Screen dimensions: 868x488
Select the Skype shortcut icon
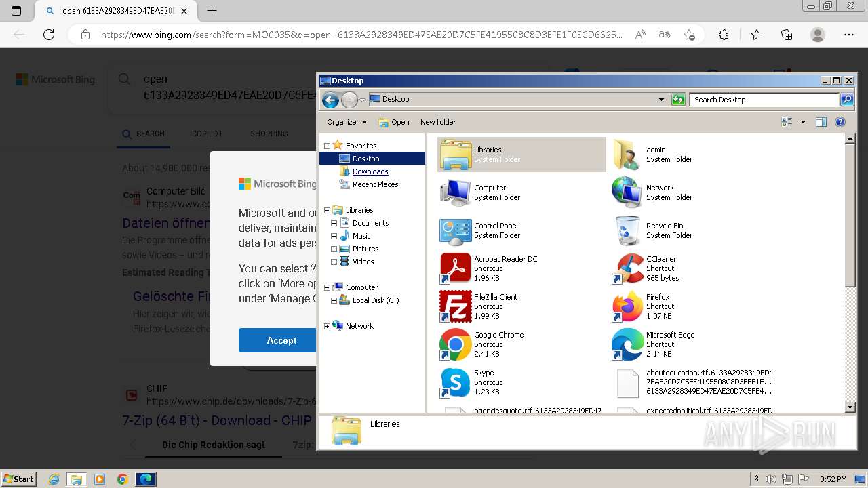click(455, 382)
